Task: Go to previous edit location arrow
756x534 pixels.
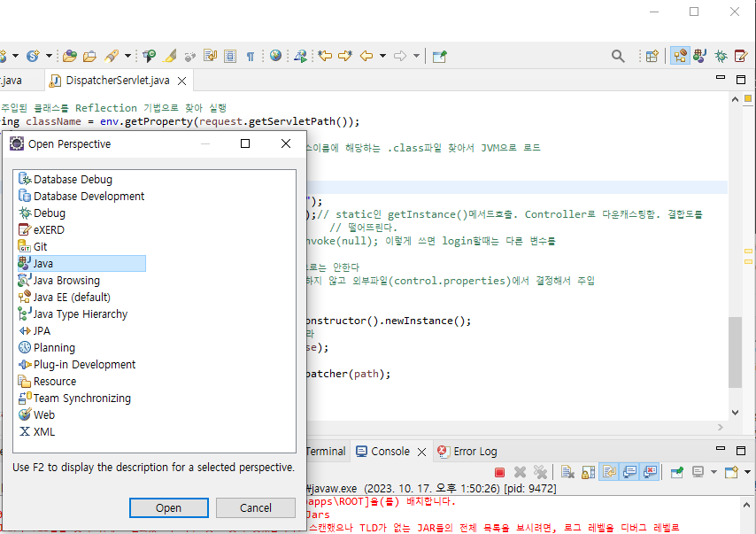Action: click(x=325, y=56)
